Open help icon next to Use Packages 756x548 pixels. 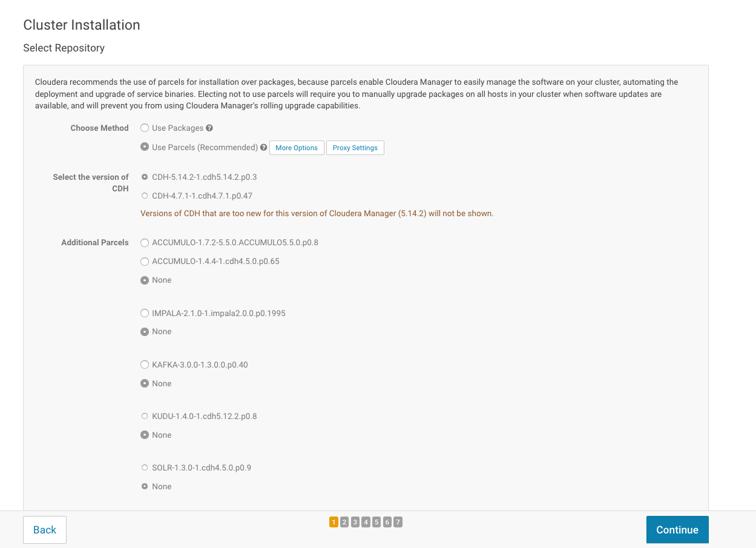(209, 128)
